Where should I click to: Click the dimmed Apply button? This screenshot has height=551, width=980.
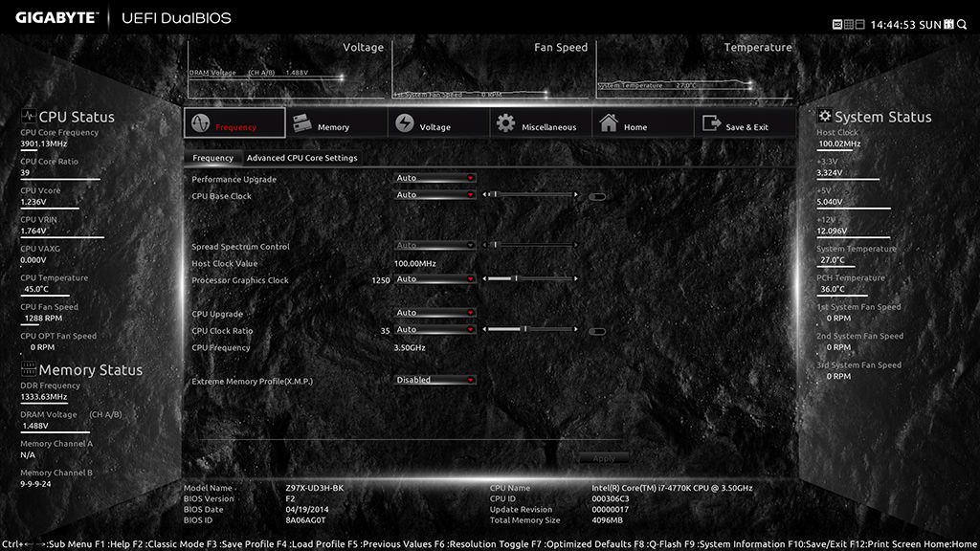603,458
